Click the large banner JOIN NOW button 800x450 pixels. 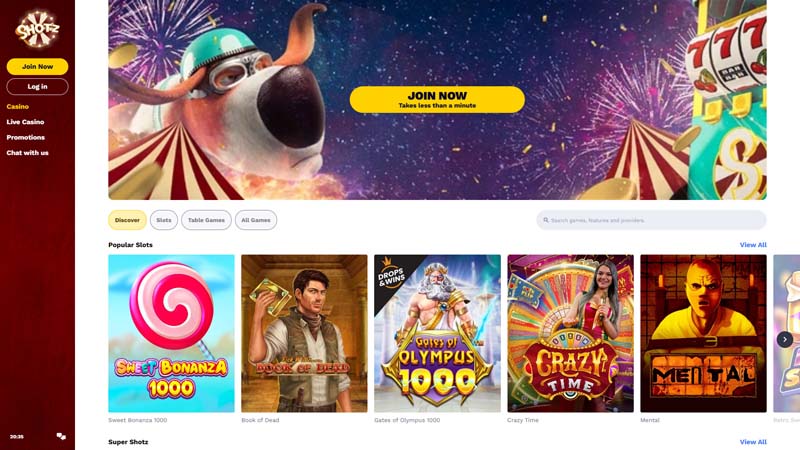[x=437, y=99]
